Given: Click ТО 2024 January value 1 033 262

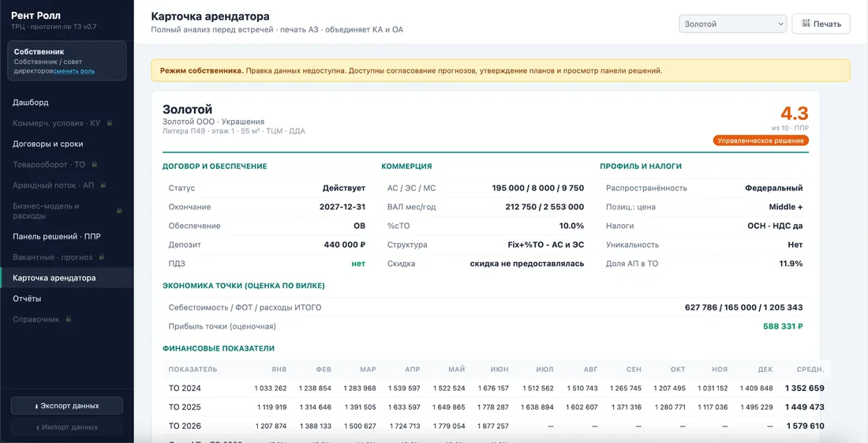Looking at the screenshot, I should (x=271, y=389).
